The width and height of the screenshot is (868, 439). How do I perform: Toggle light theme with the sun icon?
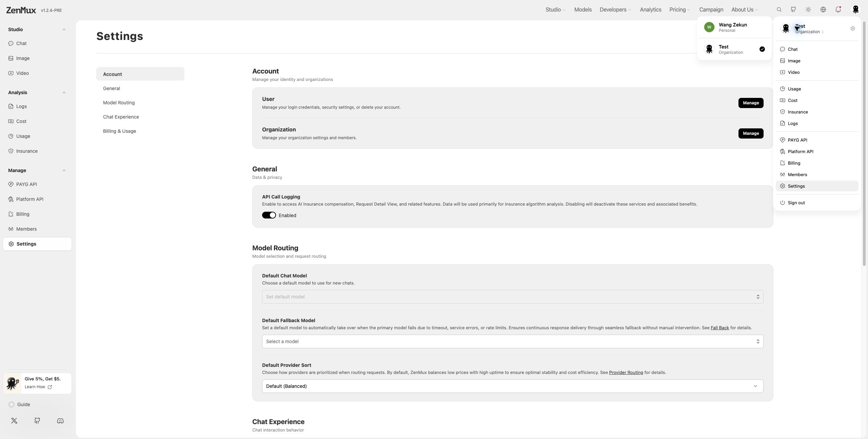[x=808, y=9]
